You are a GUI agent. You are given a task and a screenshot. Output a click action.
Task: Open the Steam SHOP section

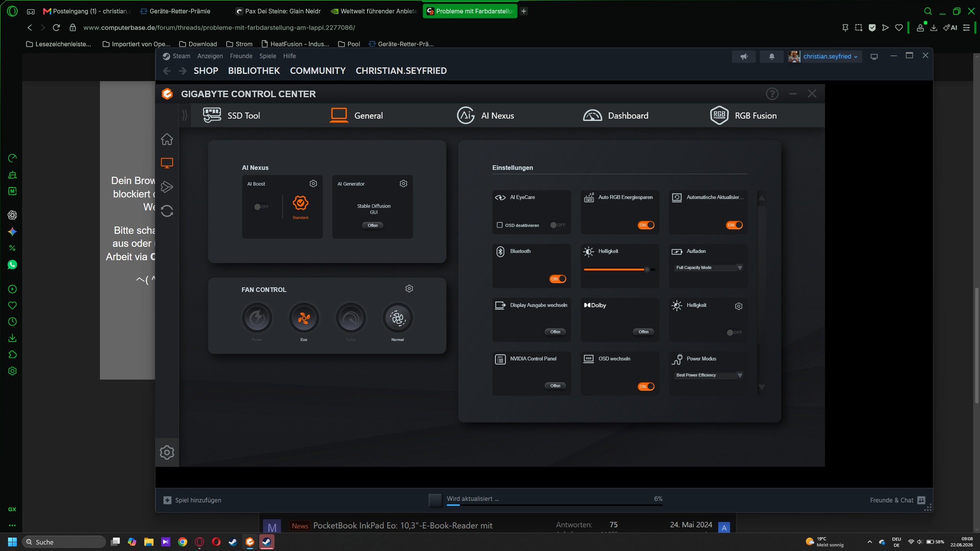(206, 71)
